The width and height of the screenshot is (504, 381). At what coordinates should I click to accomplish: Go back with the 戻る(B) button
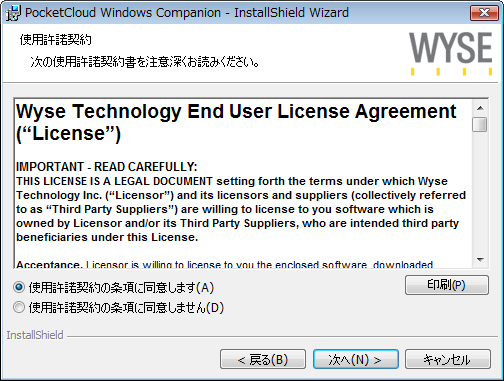pyautogui.click(x=263, y=359)
